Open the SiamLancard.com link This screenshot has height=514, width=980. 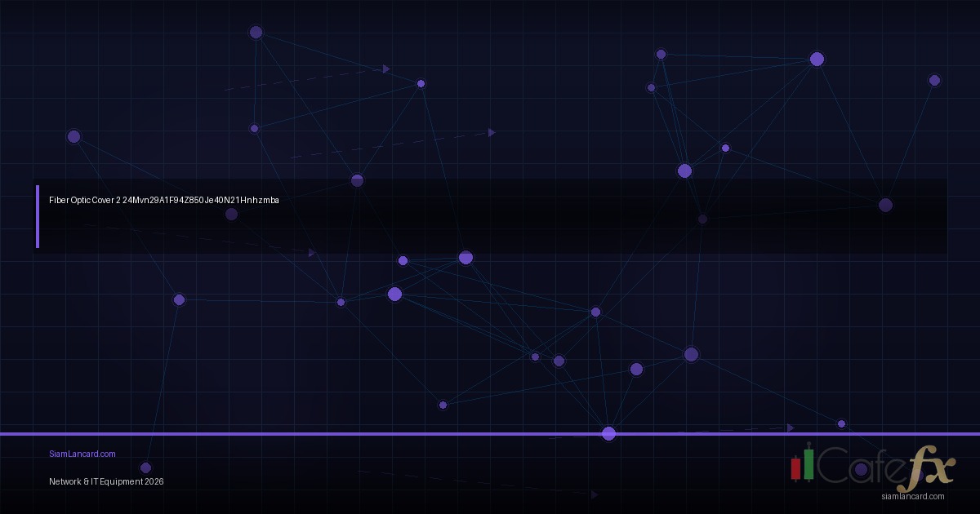point(82,454)
